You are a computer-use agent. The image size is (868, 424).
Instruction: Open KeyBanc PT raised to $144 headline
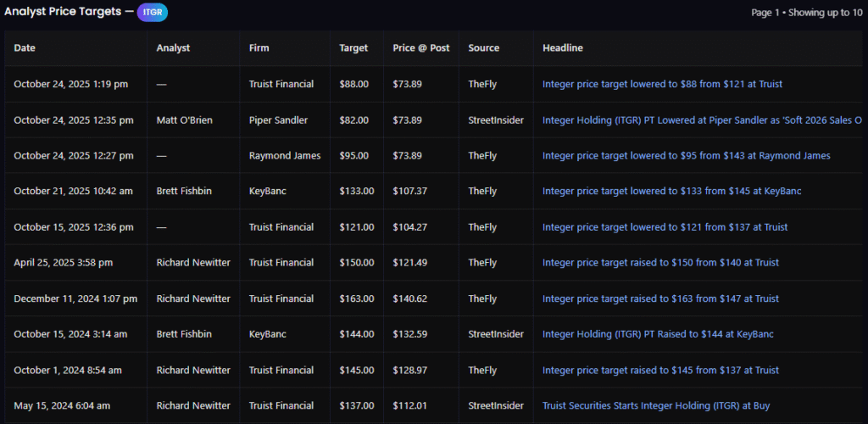coord(658,334)
